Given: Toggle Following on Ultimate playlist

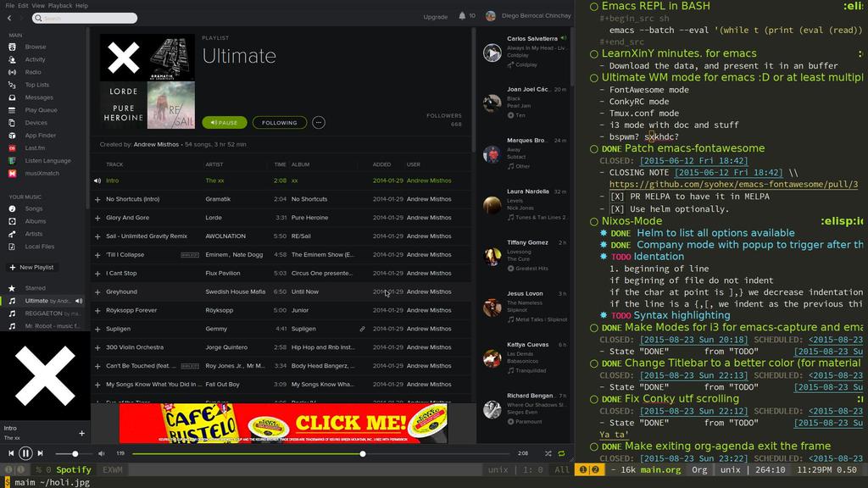Looking at the screenshot, I should coord(280,123).
